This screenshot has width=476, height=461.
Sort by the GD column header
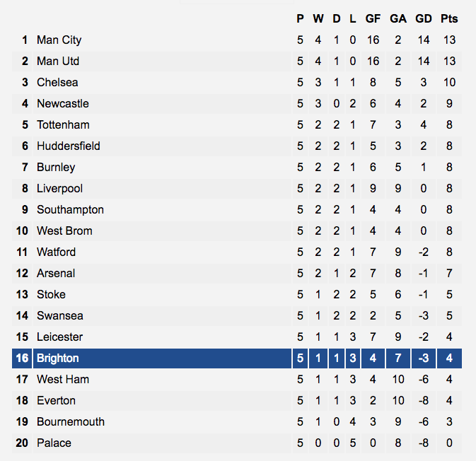pos(424,18)
